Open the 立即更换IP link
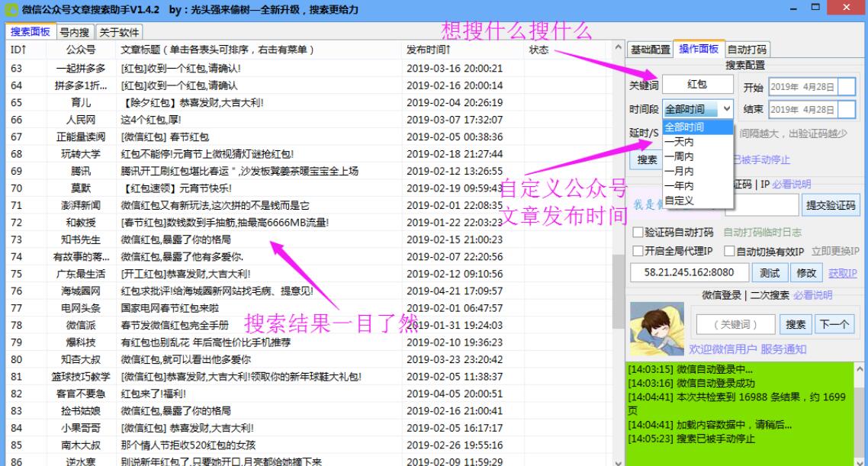This screenshot has width=868, height=466. click(x=835, y=251)
